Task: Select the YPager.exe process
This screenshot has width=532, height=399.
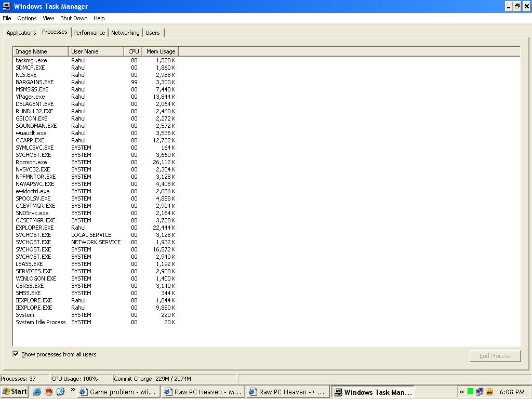Action: 96,97
